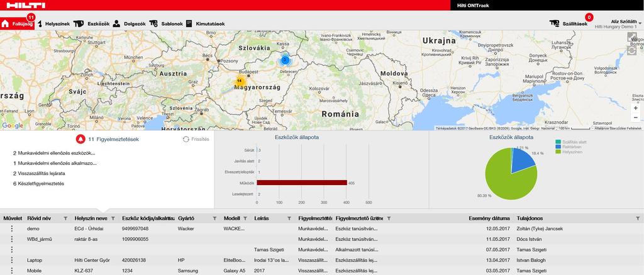Filter the Leírás column
Image resolution: width=644 pixels, height=275 pixels.
tap(289, 219)
